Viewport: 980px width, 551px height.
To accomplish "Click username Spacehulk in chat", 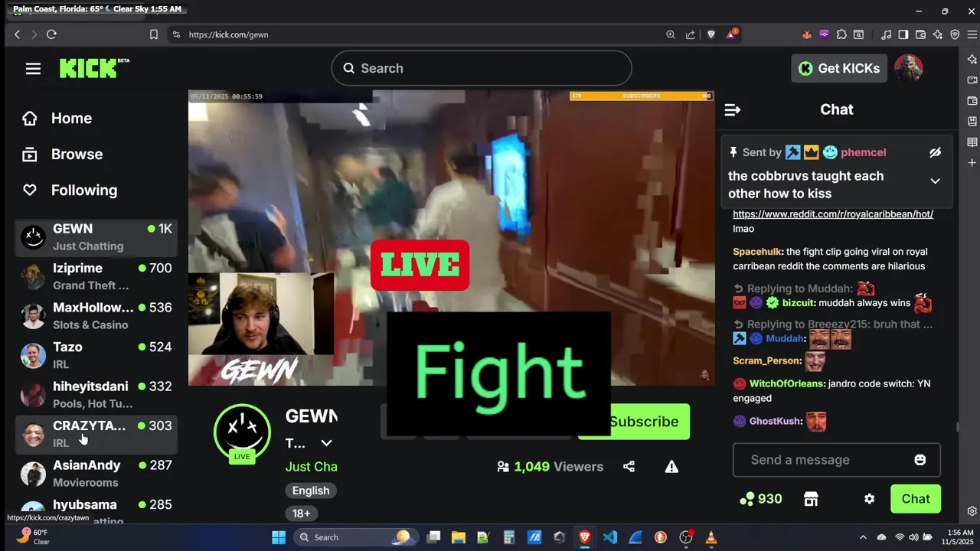I will [757, 252].
